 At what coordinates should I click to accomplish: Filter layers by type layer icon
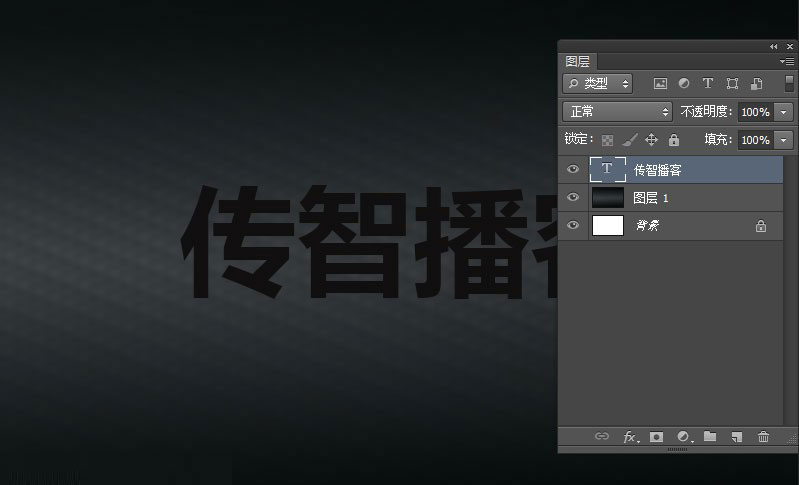point(707,83)
